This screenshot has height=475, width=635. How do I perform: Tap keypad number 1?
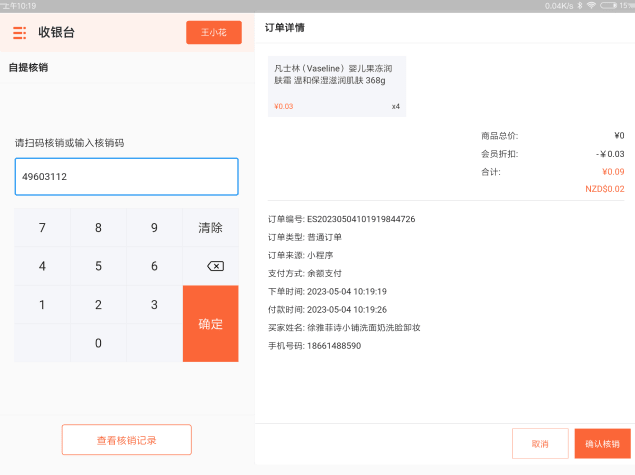pos(42,305)
